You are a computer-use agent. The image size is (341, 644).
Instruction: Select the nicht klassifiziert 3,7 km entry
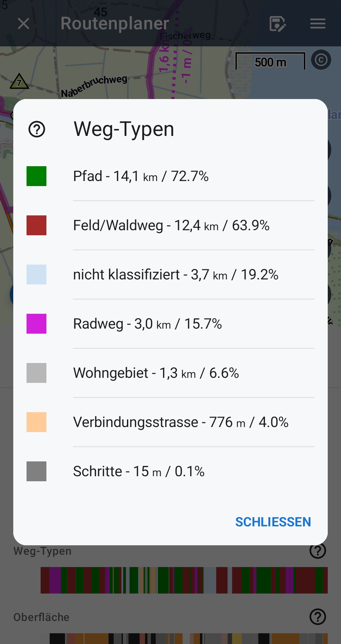click(176, 275)
